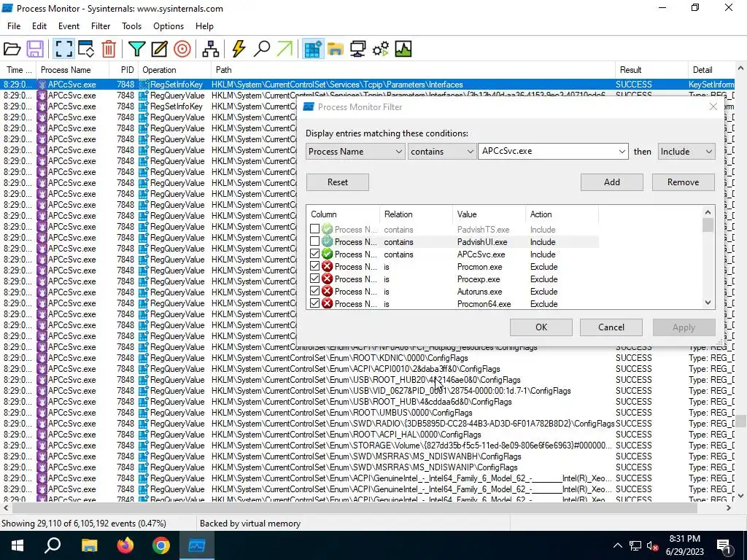
Task: Check the PadvishTS.exe filter checkbox
Action: coord(314,229)
